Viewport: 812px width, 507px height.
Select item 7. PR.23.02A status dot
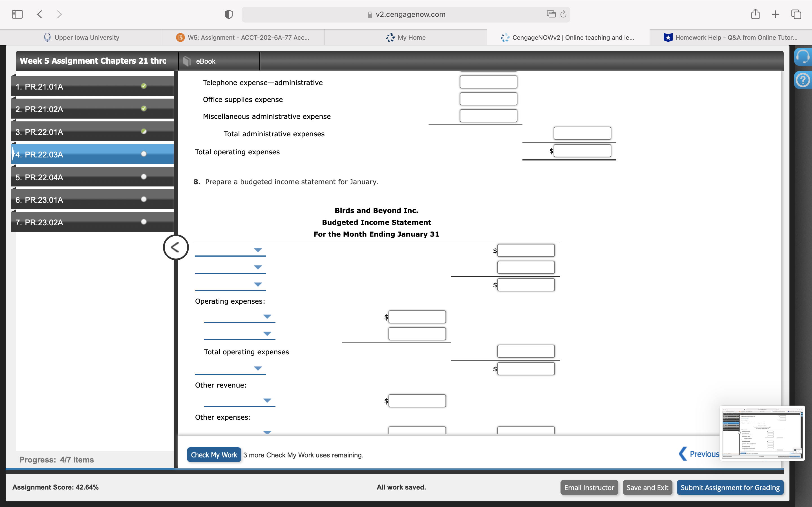[144, 222]
